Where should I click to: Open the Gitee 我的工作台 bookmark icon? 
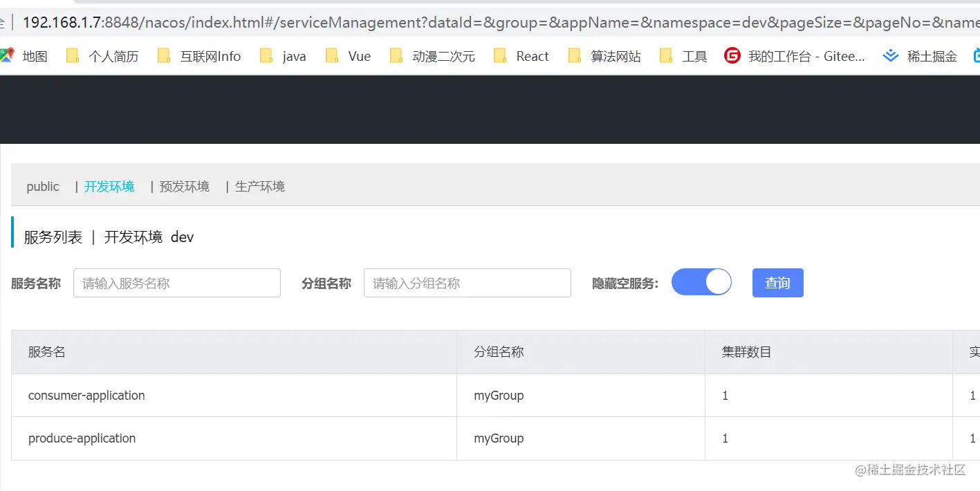pyautogui.click(x=732, y=56)
